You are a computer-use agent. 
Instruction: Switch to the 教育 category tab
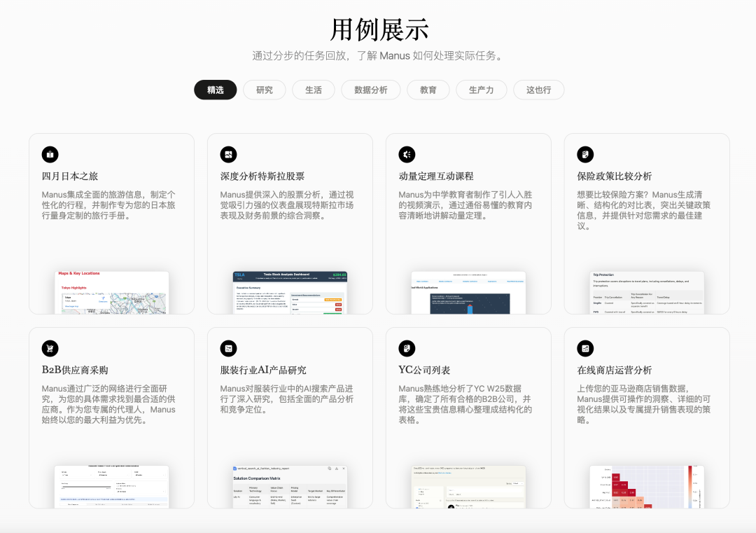tap(428, 90)
